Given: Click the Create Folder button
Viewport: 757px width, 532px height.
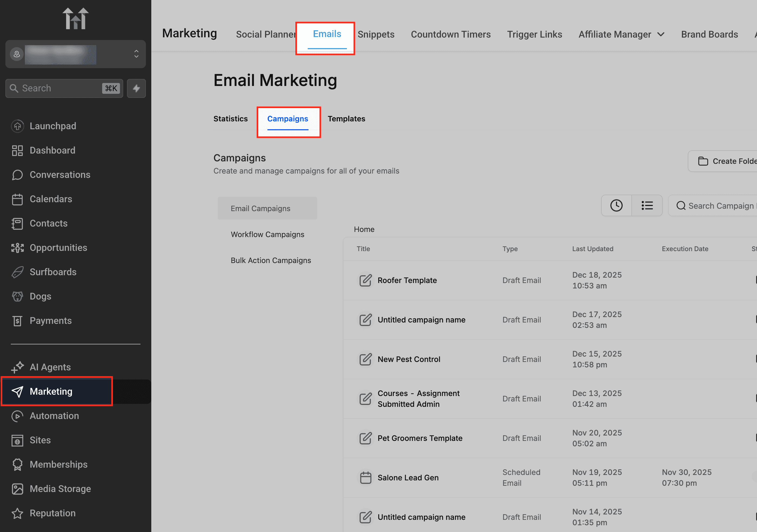Looking at the screenshot, I should coord(733,161).
